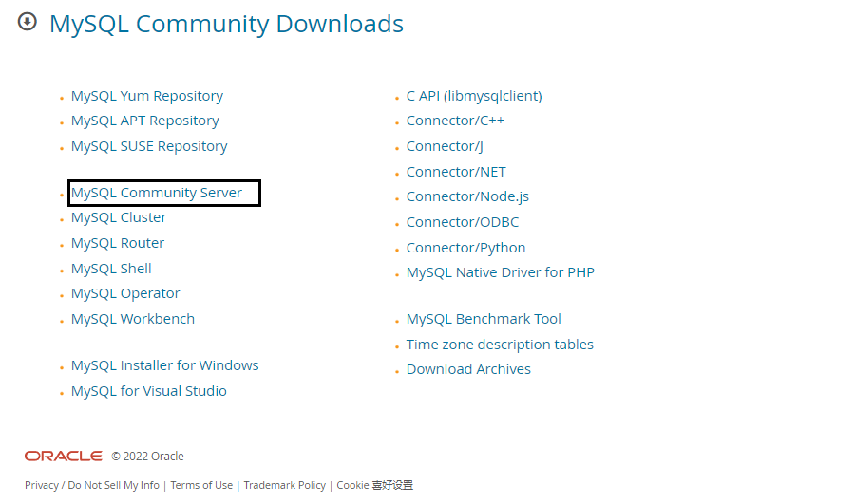This screenshot has height=504, width=855.
Task: Go to Download Archives
Action: (469, 369)
